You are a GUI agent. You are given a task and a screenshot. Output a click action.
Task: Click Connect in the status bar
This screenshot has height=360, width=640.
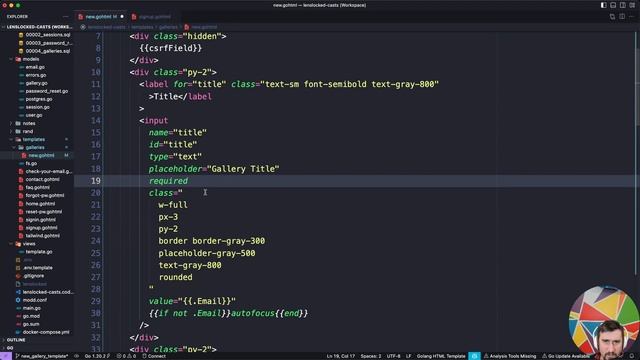point(154,356)
